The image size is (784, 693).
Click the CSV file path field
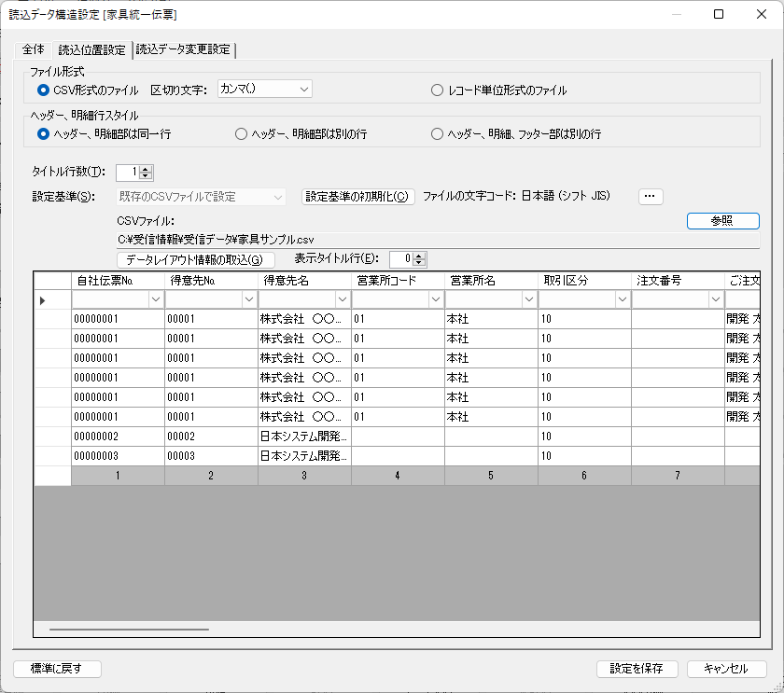click(438, 240)
